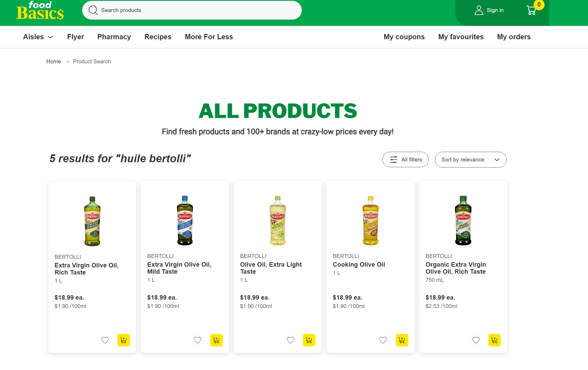Add Extra Virgin Rich Taste to cart
The height and width of the screenshot is (370, 588).
click(124, 340)
